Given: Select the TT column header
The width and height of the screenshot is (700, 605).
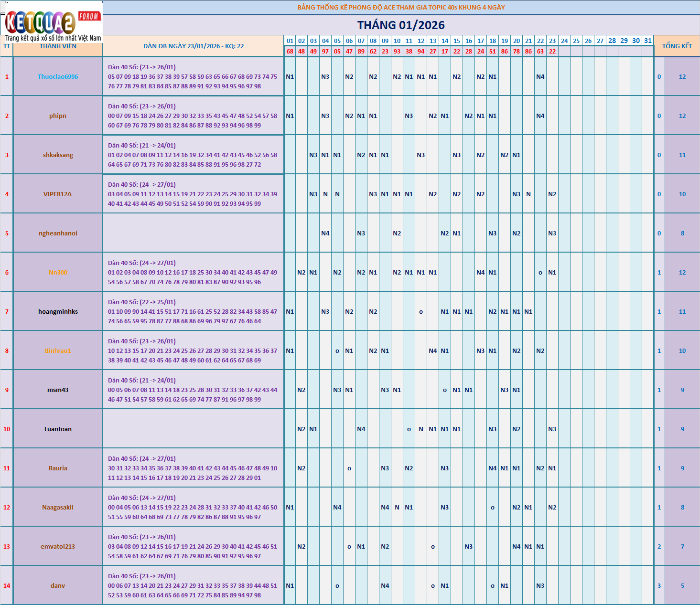Looking at the screenshot, I should (x=7, y=46).
